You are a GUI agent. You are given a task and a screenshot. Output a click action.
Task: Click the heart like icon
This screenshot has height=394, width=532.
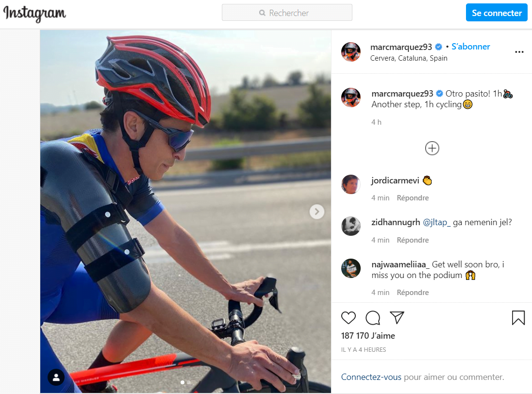349,318
